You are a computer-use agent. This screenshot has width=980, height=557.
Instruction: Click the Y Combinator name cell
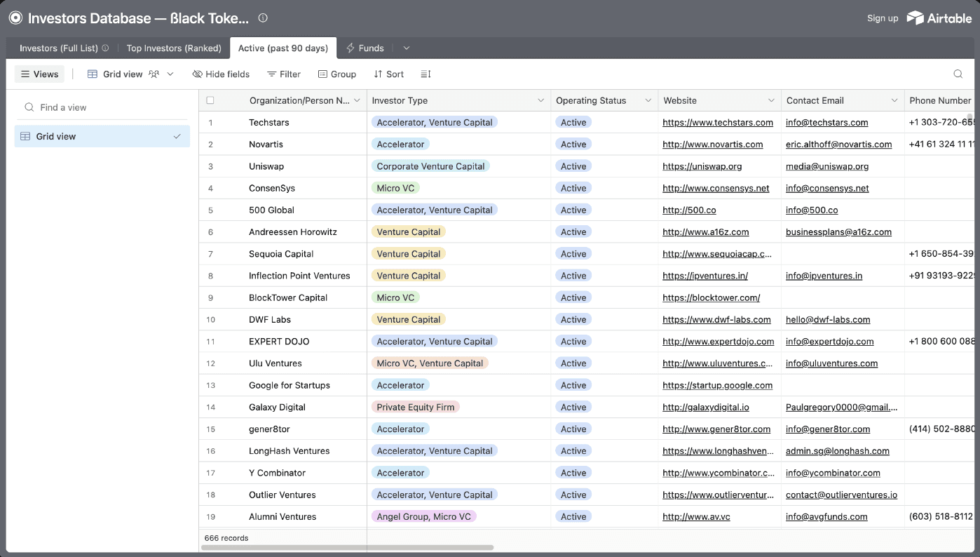pos(277,473)
